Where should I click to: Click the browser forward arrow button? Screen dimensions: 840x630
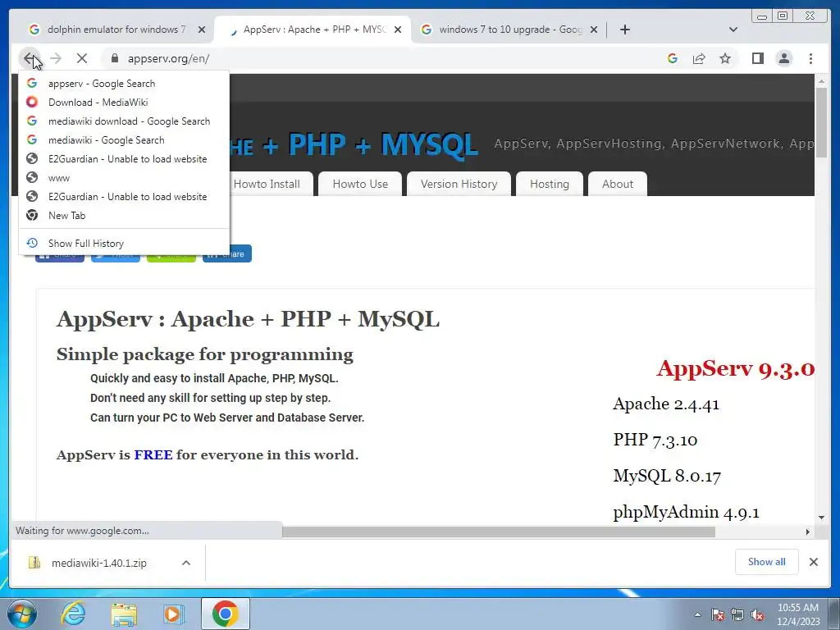coord(55,58)
